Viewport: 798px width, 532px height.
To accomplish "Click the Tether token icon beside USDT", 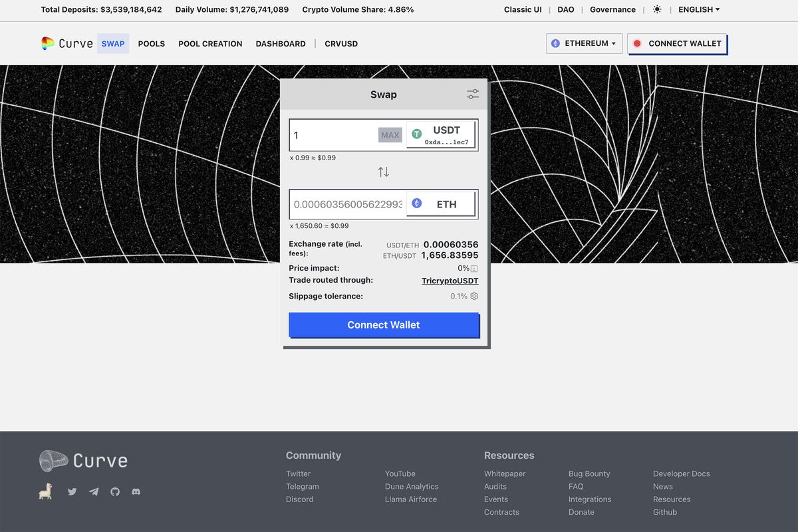I will (x=417, y=134).
